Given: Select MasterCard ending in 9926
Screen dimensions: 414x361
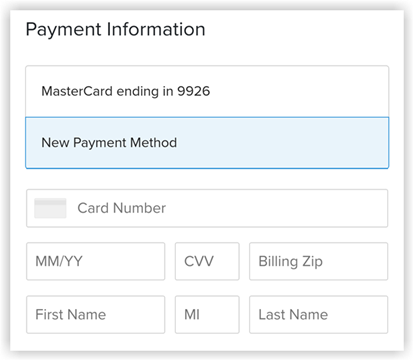Looking at the screenshot, I should (x=207, y=91).
